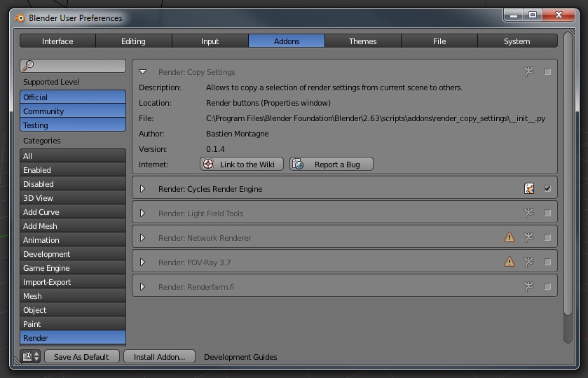
Task: Select the Object category
Action: pyautogui.click(x=73, y=310)
